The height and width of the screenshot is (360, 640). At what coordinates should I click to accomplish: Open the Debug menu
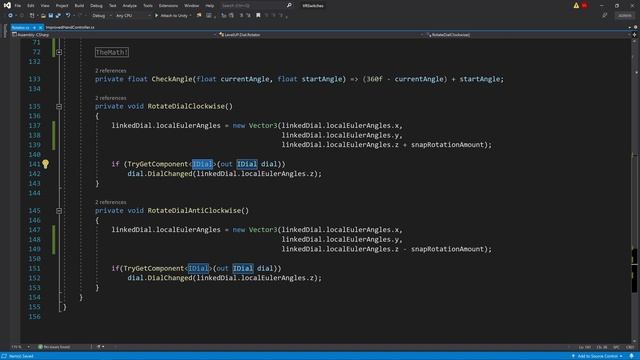(x=96, y=6)
